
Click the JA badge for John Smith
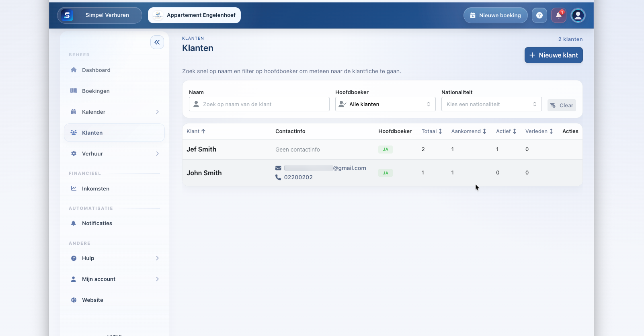pos(386,173)
